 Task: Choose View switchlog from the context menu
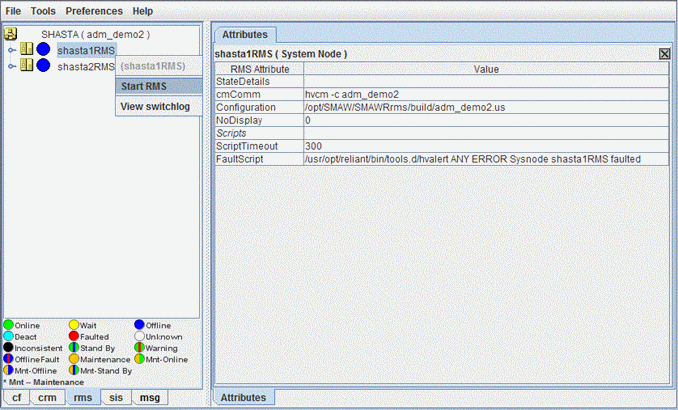[x=159, y=106]
